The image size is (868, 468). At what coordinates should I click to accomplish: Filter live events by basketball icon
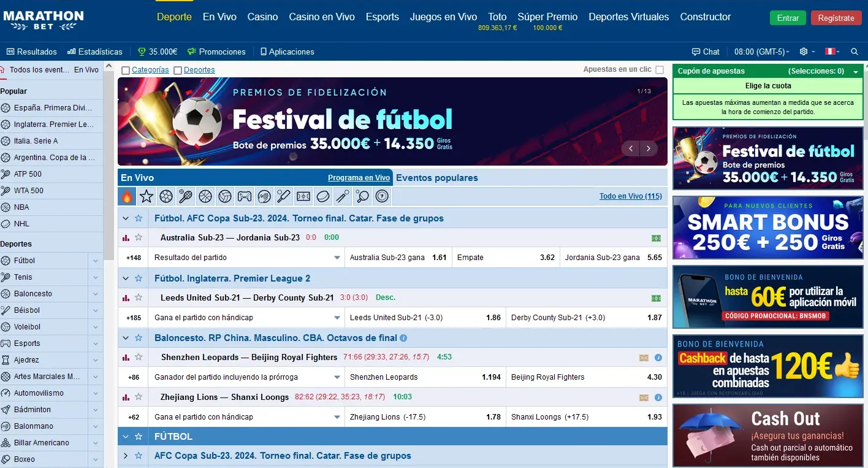(x=205, y=196)
